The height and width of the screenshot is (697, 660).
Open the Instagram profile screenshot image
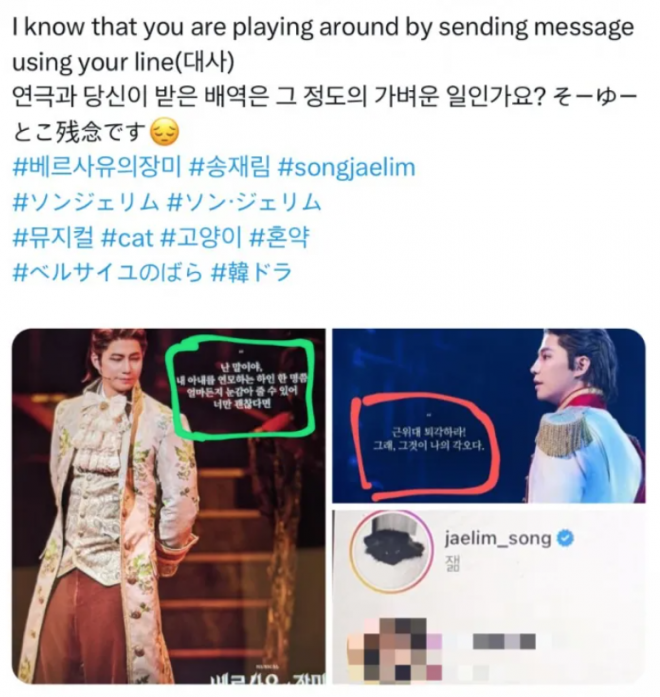[x=489, y=597]
